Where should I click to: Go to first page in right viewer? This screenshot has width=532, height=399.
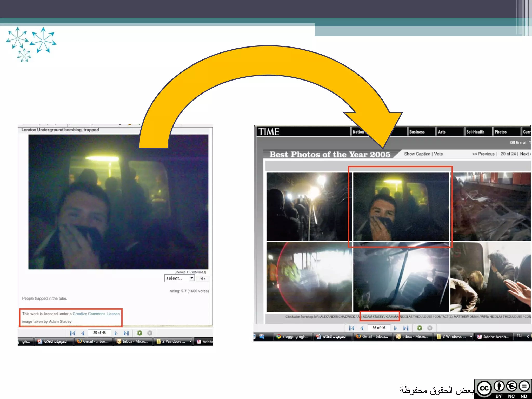[351, 328]
